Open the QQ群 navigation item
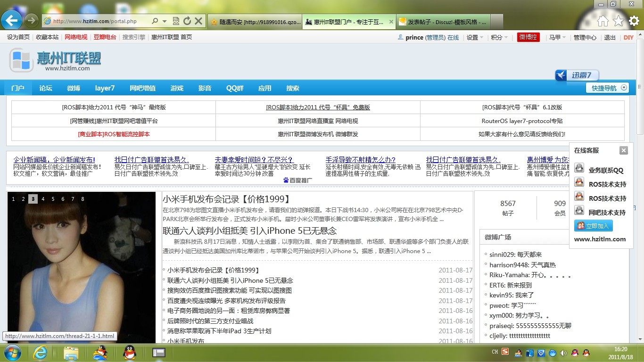Screen dimensions: 644x362 click(x=235, y=88)
